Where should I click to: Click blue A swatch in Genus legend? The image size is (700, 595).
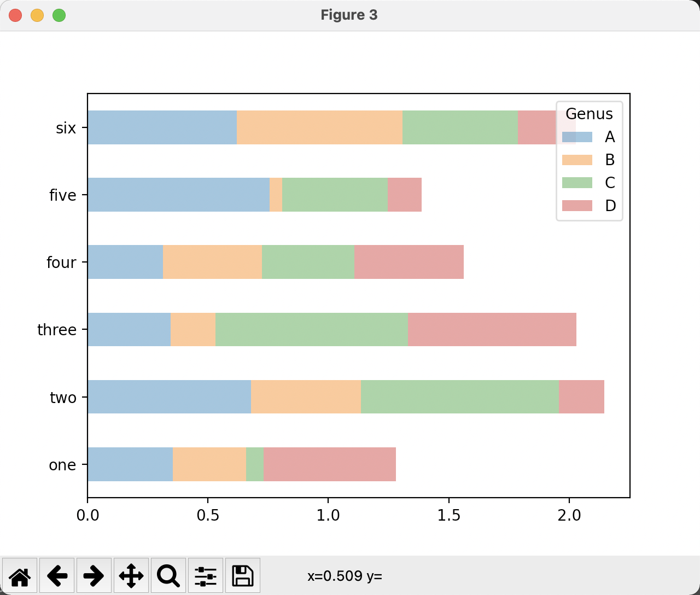click(577, 137)
